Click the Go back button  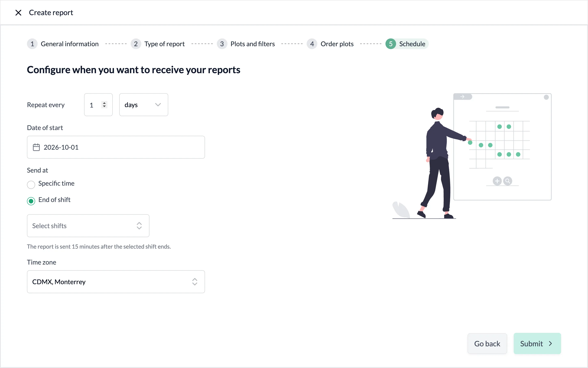point(487,343)
